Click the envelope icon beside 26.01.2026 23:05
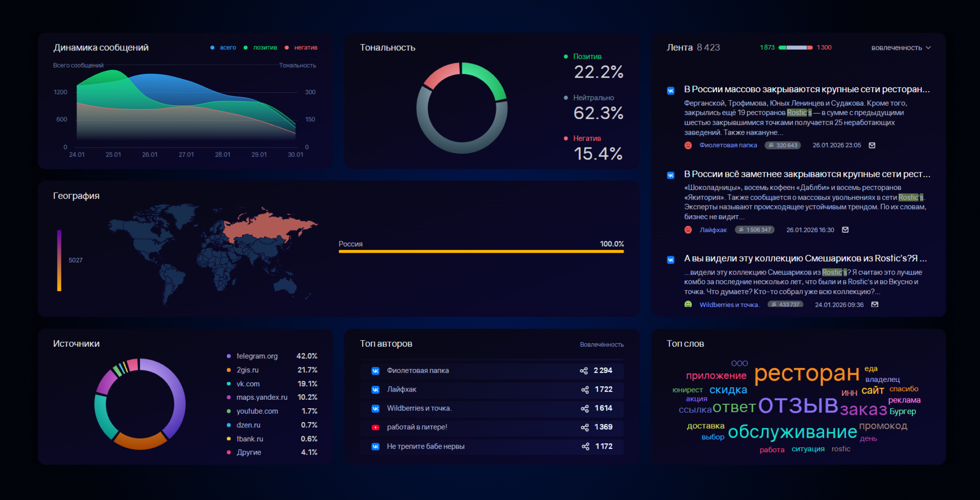Image resolution: width=980 pixels, height=500 pixels. pyautogui.click(x=872, y=145)
